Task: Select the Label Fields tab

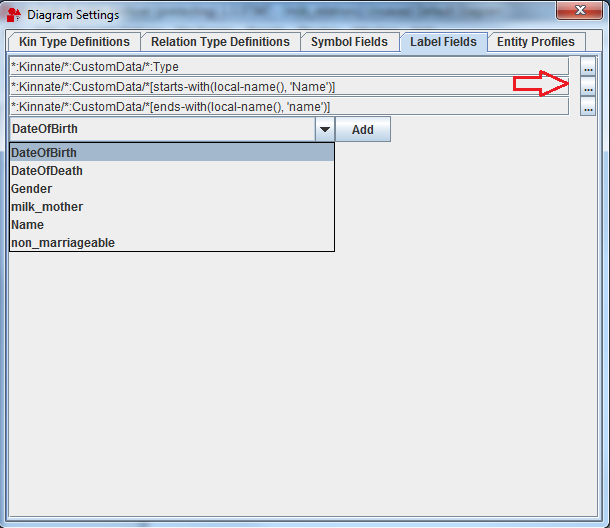Action: tap(443, 42)
